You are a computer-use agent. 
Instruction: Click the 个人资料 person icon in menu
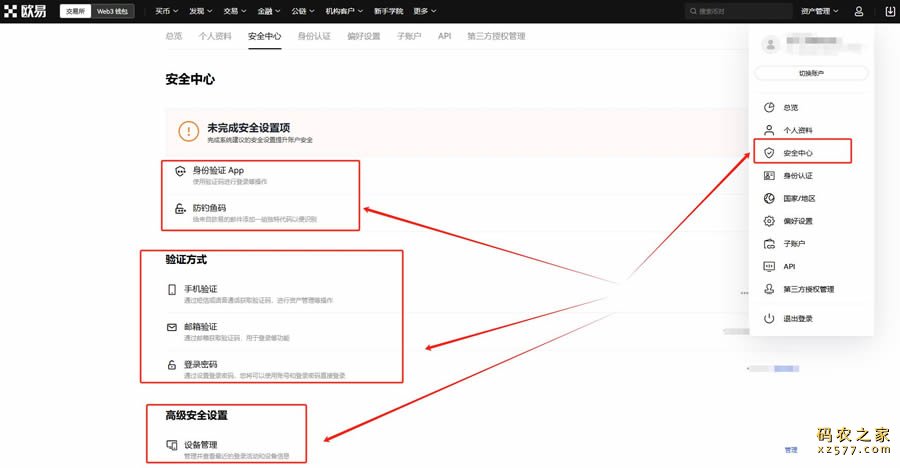click(x=769, y=130)
